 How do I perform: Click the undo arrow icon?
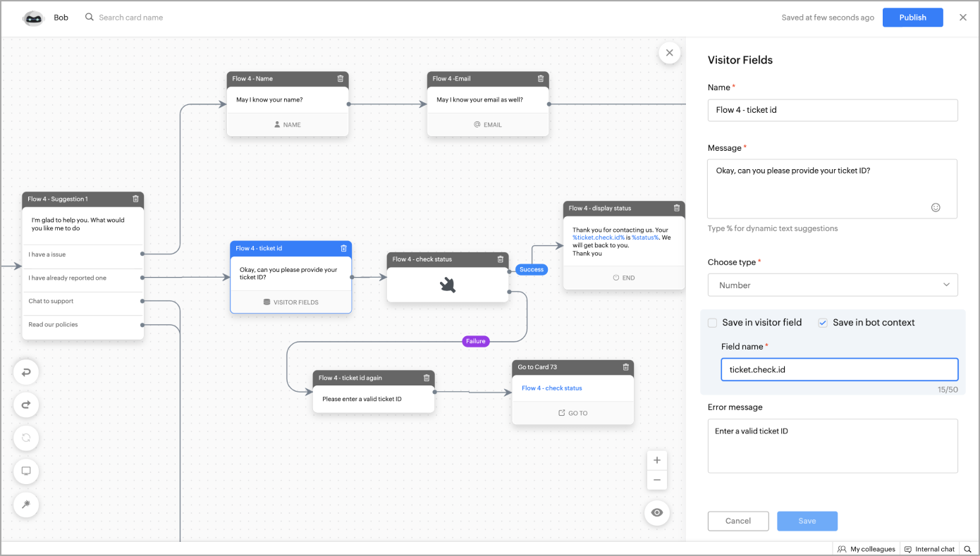tap(26, 372)
